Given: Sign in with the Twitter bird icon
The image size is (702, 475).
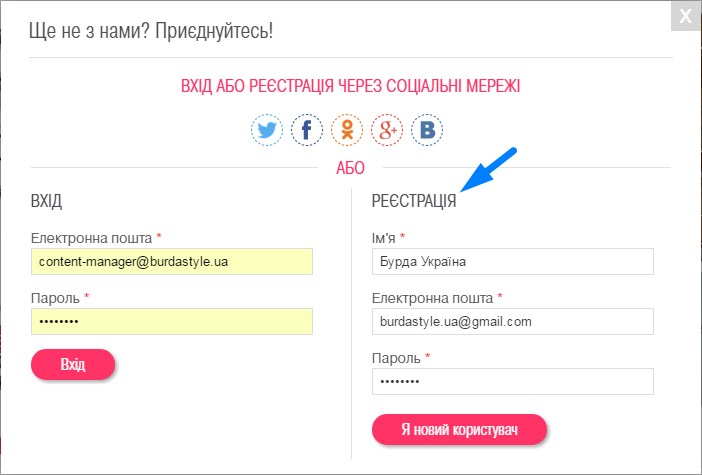Looking at the screenshot, I should pos(267,130).
